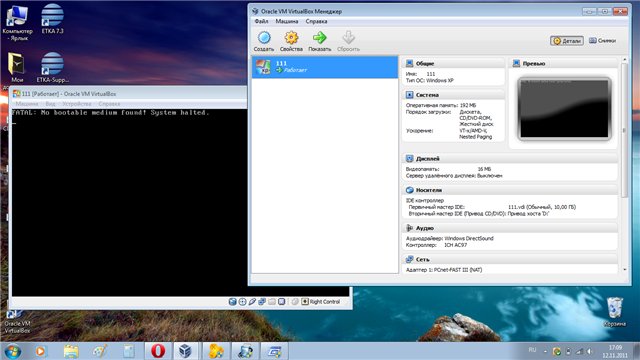The width and height of the screenshot is (640, 360).
Task: Click the green Показать arrow icon
Action: 320,38
